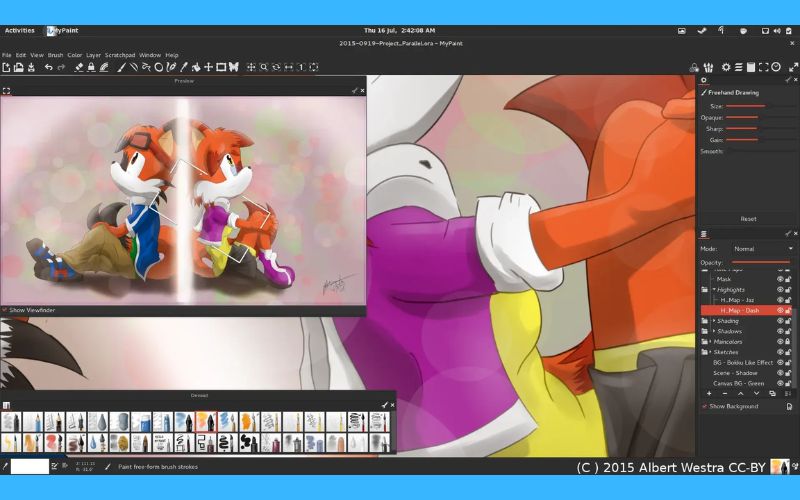Select the Zoom view magnifier icon
The width and height of the screenshot is (800, 500).
[x=264, y=67]
